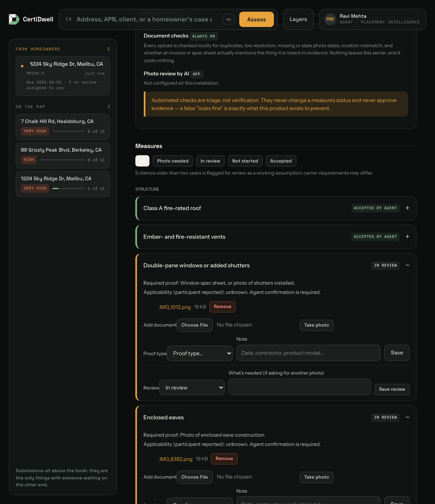Open the Review status dropdown set to In review

click(x=192, y=387)
